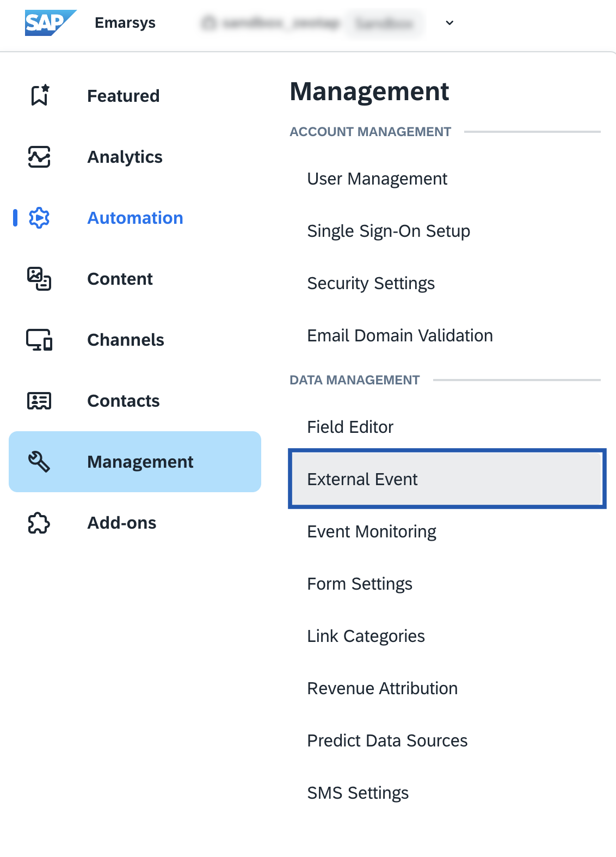Click the Featured bookmark star icon
616x857 pixels.
[x=40, y=95]
